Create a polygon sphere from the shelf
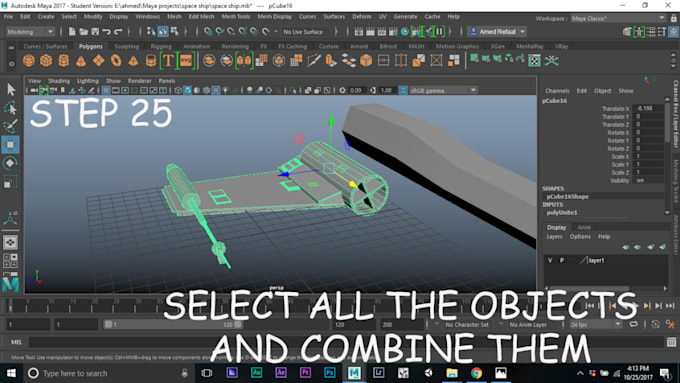The image size is (680, 383). [x=29, y=60]
